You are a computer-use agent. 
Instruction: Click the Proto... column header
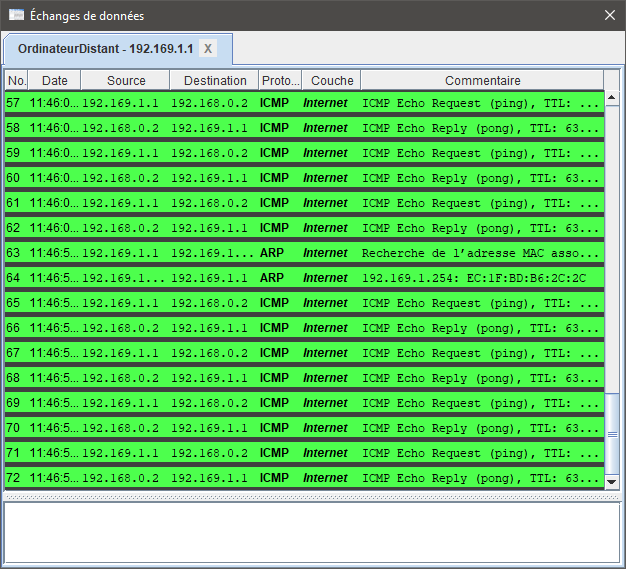pyautogui.click(x=280, y=81)
